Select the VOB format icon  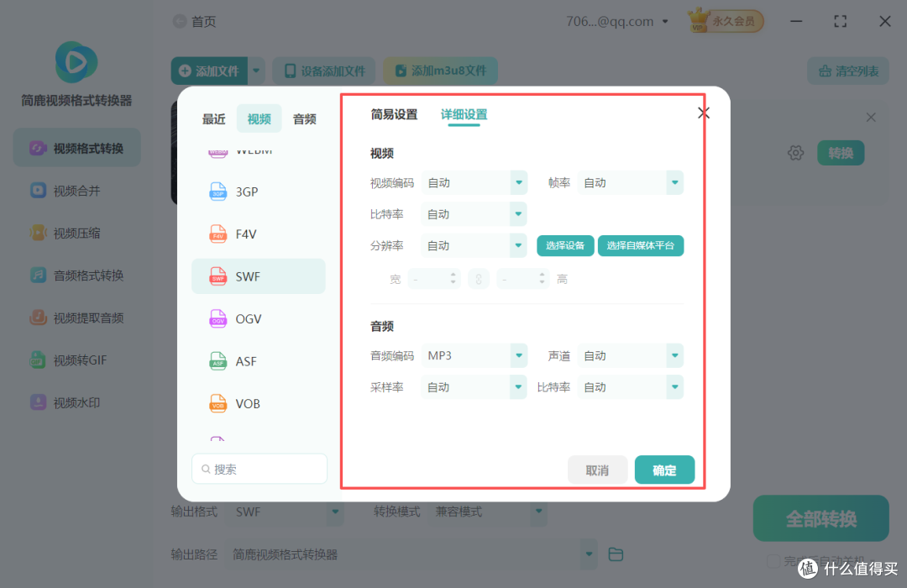(x=218, y=403)
